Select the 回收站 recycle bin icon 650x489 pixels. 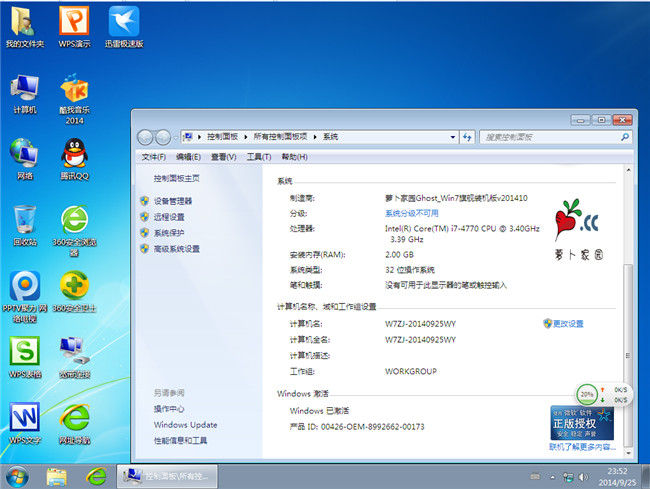pyautogui.click(x=24, y=226)
